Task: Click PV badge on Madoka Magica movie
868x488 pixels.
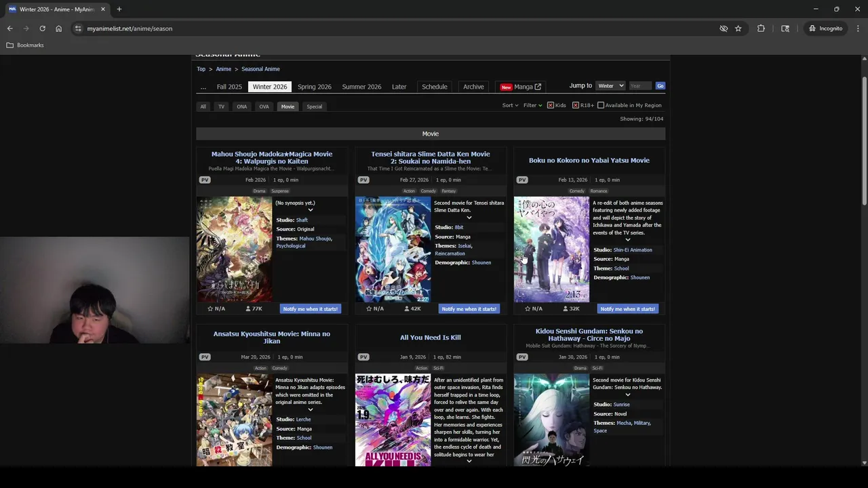Action: tap(205, 180)
